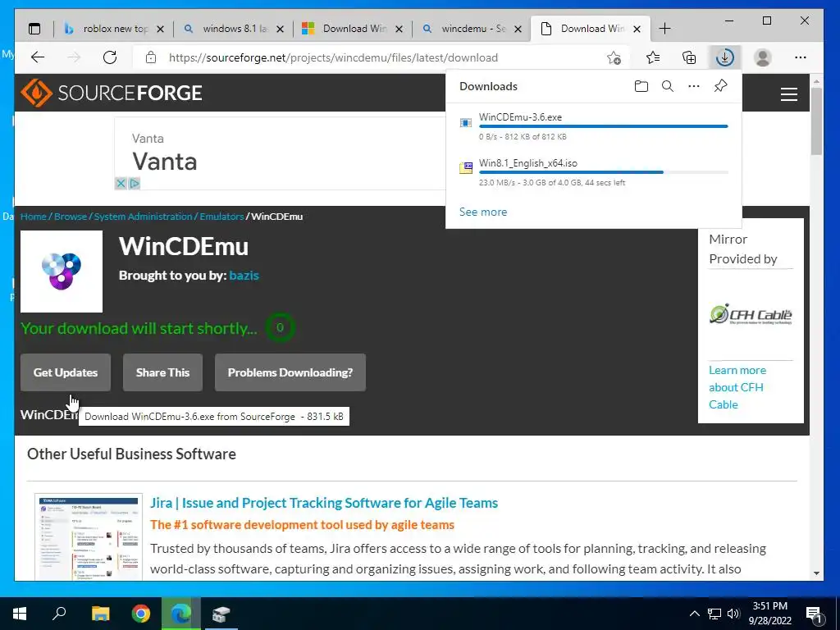Open a new browser tab

coord(664,29)
